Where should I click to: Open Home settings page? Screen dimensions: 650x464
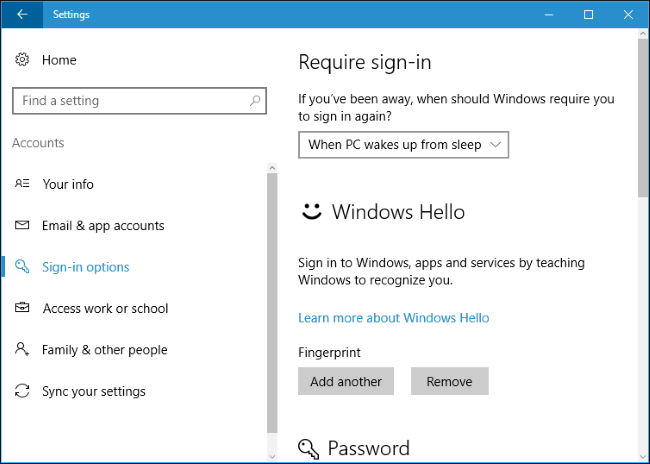pos(59,60)
